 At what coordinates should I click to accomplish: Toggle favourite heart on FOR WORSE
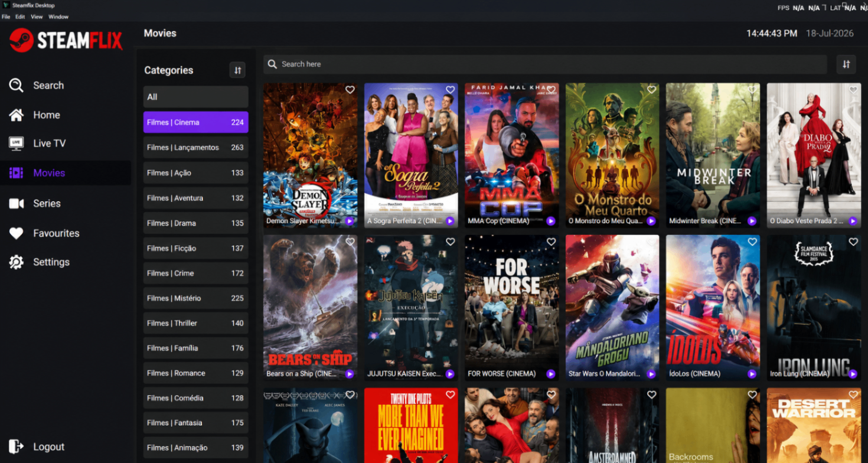tap(552, 242)
